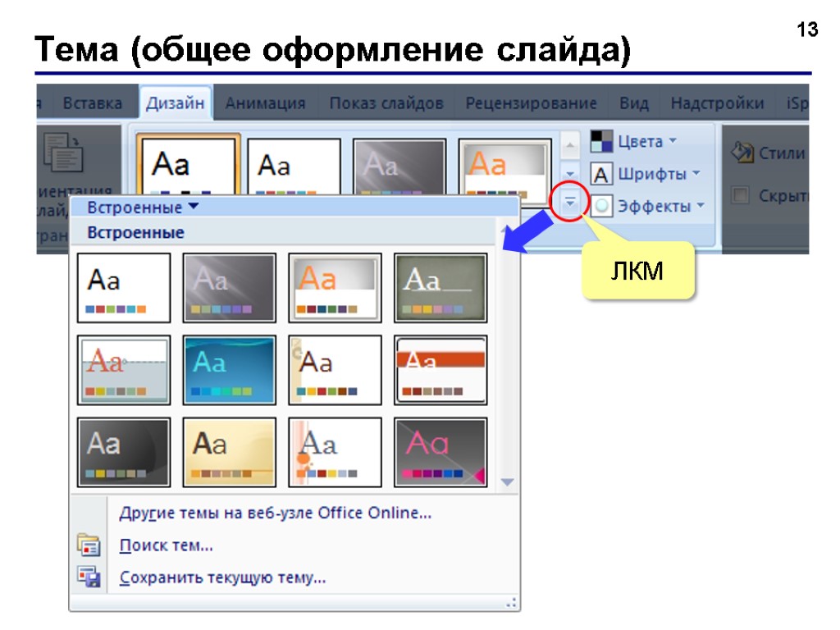Choose orange Aa gray-gradient theme in gallery
This screenshot has width=840, height=630.
pyautogui.click(x=335, y=288)
